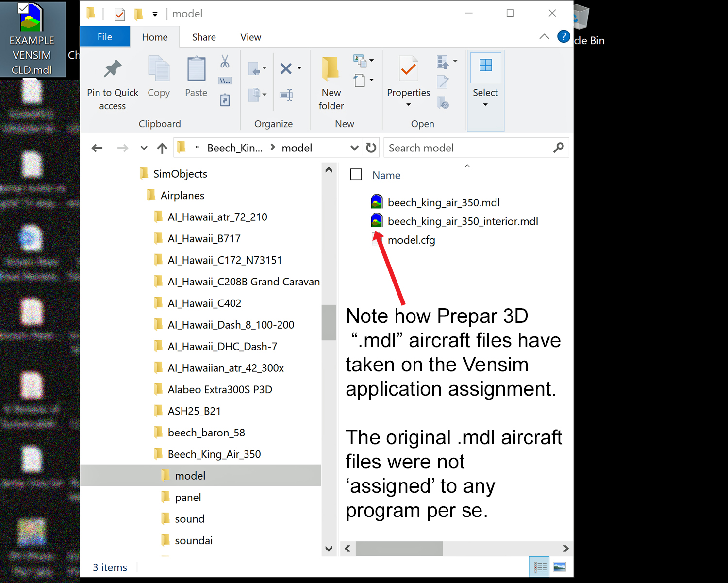Click the model breadcrumb segment
The height and width of the screenshot is (583, 728).
[x=297, y=148]
